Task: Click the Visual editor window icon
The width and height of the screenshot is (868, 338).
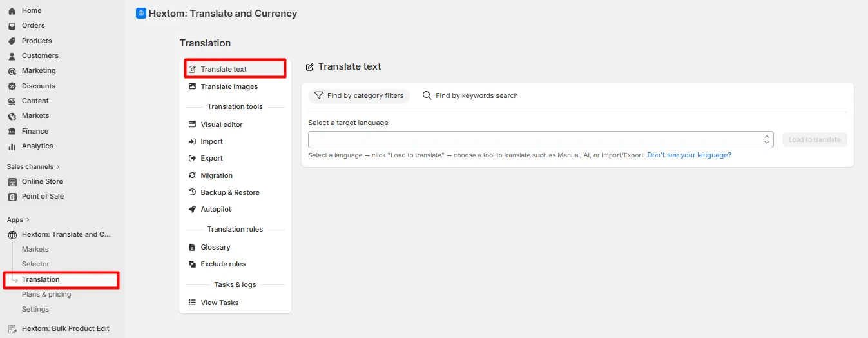Action: 192,124
